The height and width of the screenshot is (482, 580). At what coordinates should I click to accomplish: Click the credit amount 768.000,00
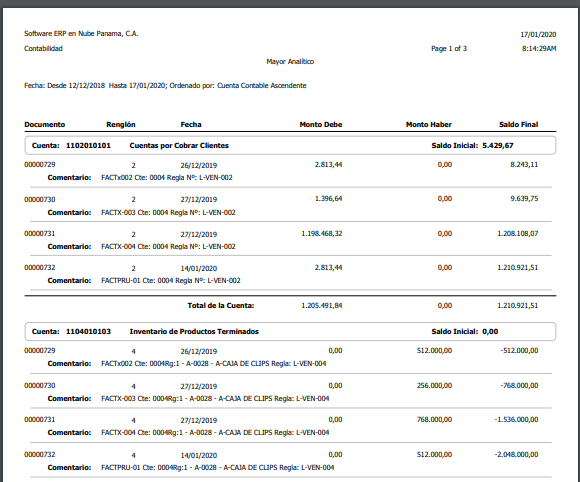coord(434,419)
